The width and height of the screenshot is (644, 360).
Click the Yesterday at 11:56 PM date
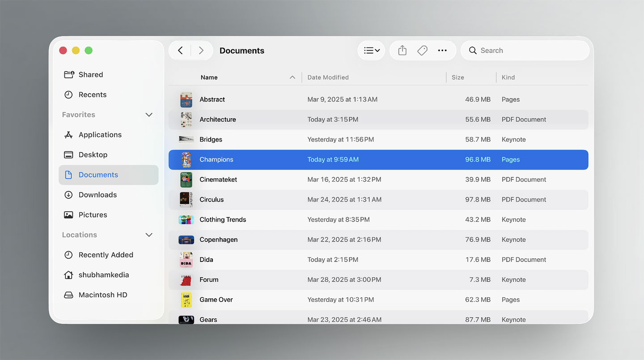coord(340,139)
